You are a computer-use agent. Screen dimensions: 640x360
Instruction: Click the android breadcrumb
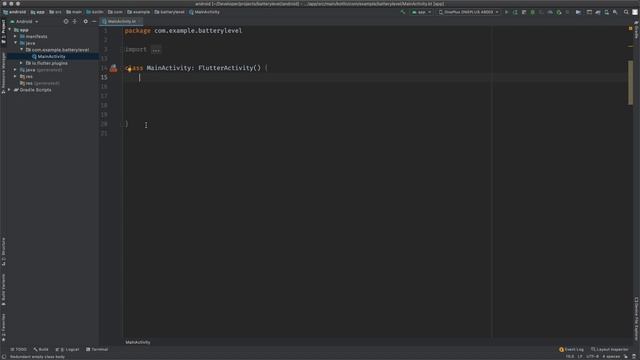(x=14, y=12)
